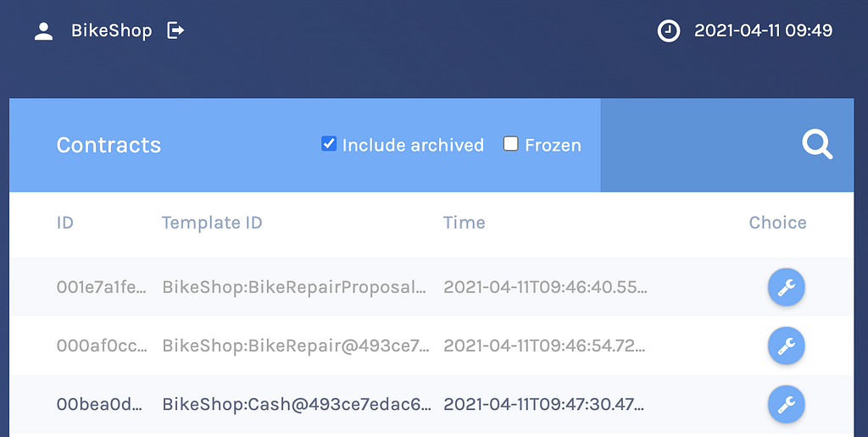Open choices for the BikeRepairProposal contract
Screen dimensions: 868x437
pos(786,288)
